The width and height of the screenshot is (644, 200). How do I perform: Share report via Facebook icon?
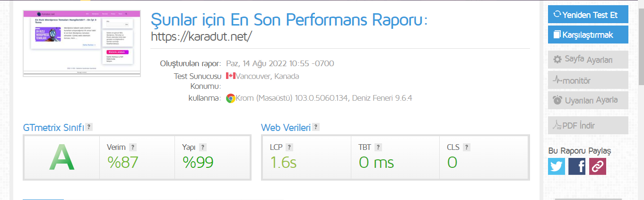577,166
